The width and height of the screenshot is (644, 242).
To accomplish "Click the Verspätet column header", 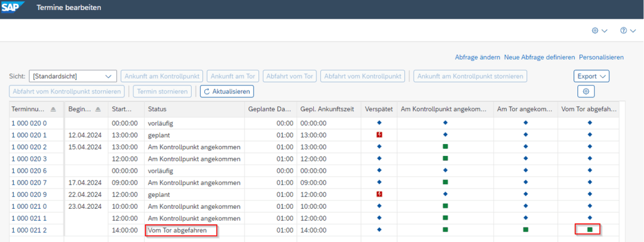I will click(379, 109).
